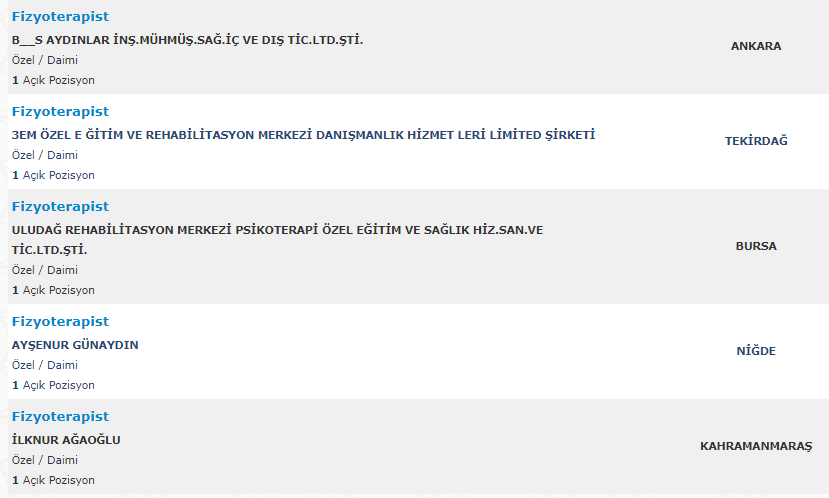Click the 3EM ÖZEL EĞİTİM company name
The height and width of the screenshot is (498, 829).
pyautogui.click(x=303, y=135)
